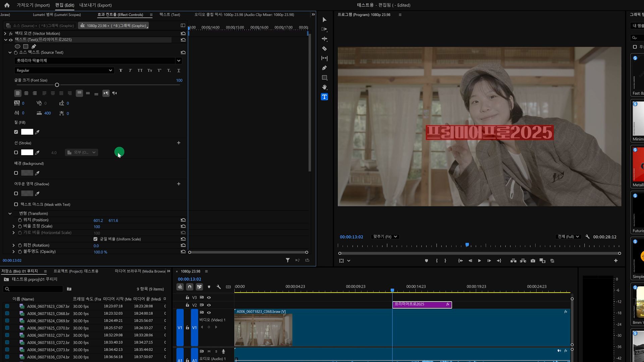644x362 pixels.
Task: Select the Hand tool
Action: coord(324,87)
